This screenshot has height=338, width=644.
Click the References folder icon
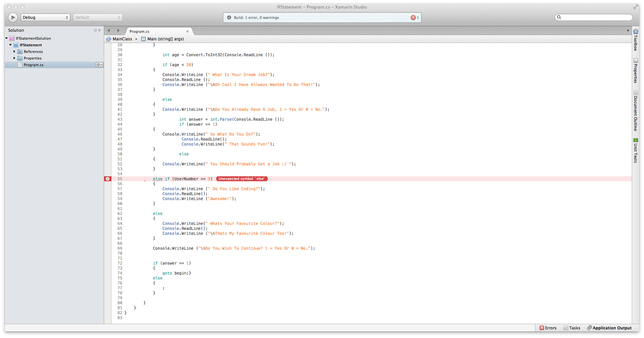pyautogui.click(x=20, y=52)
